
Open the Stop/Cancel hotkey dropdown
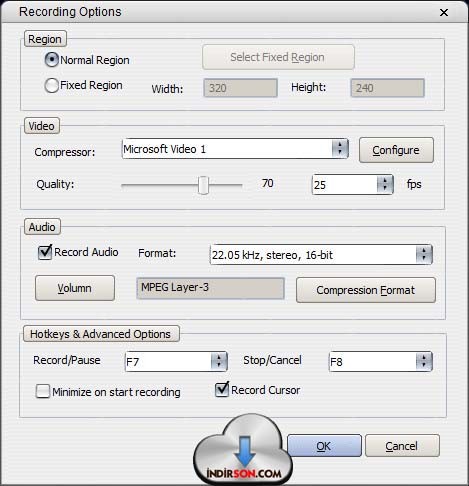click(x=380, y=361)
